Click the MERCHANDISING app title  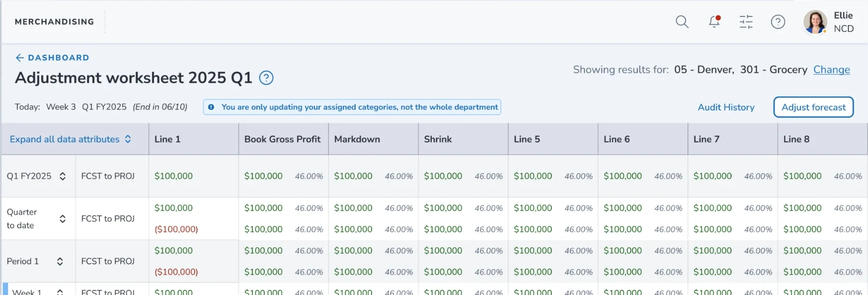tap(55, 22)
